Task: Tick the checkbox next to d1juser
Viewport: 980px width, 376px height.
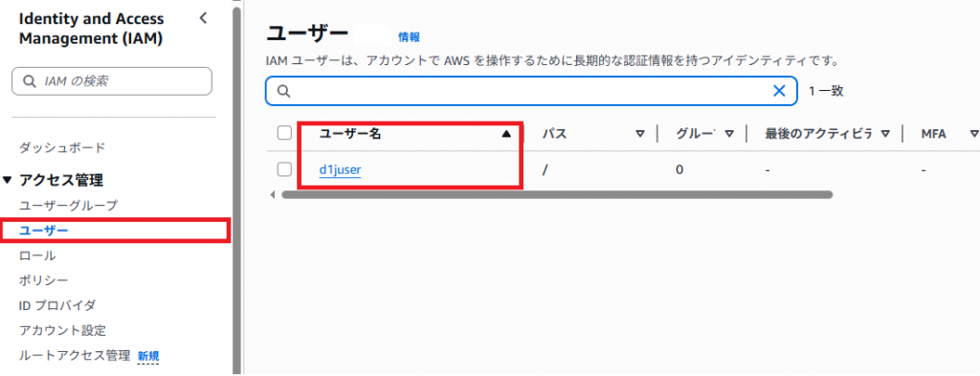Action: [x=284, y=169]
